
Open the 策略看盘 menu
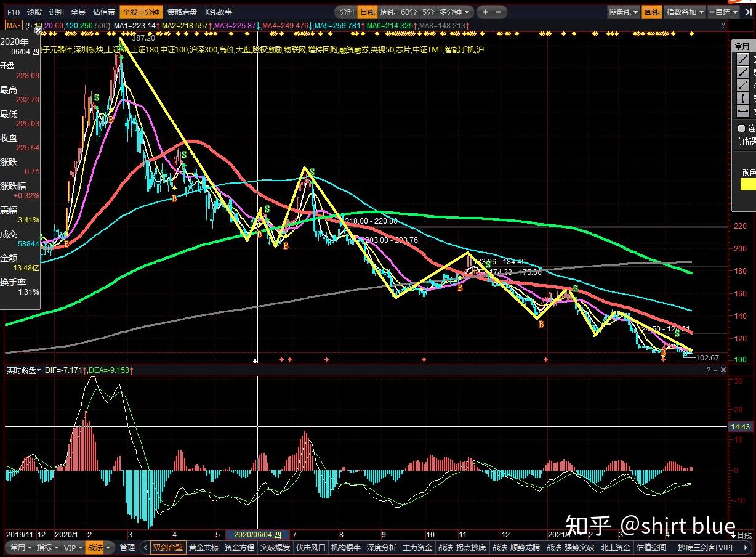(x=182, y=12)
